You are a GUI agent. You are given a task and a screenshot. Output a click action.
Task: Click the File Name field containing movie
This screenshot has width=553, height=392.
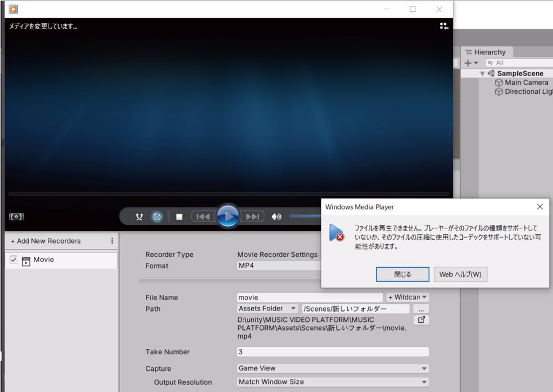(x=309, y=298)
